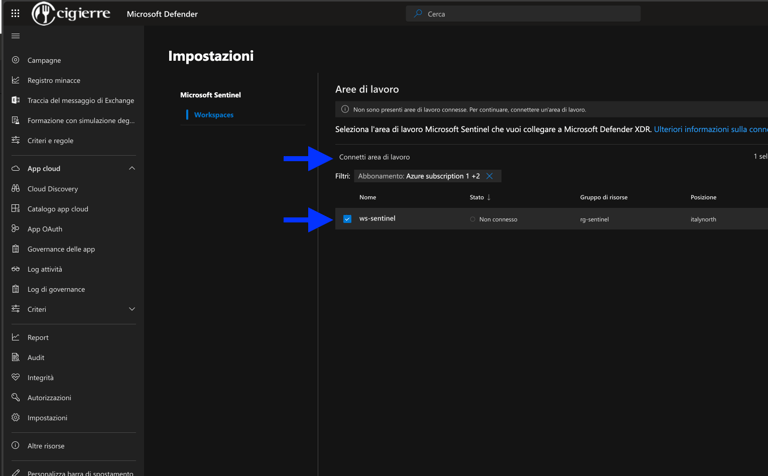
Task: Click the Non connesso status cell
Action: pos(498,219)
